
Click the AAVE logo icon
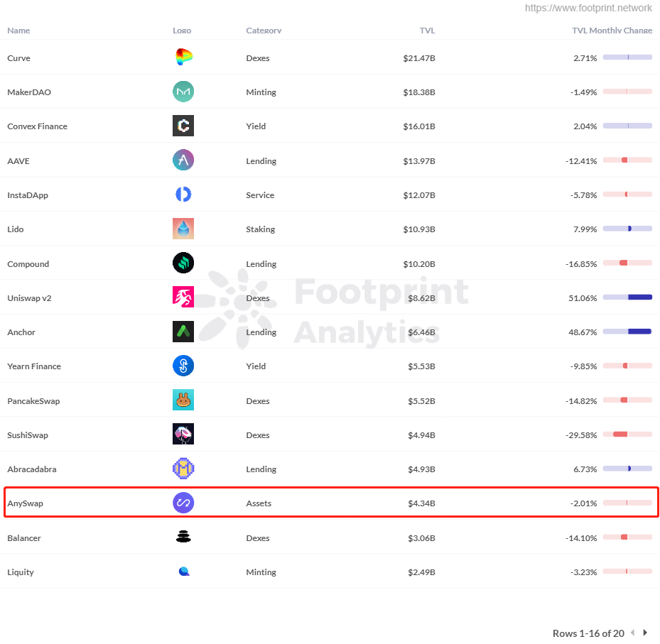[x=183, y=160]
